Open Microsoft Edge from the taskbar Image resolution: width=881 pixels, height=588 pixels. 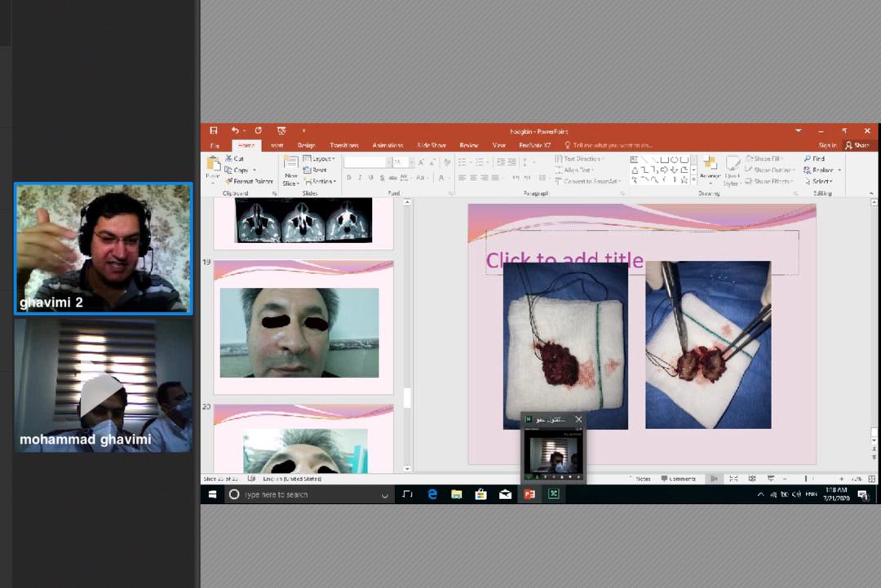[x=432, y=494]
